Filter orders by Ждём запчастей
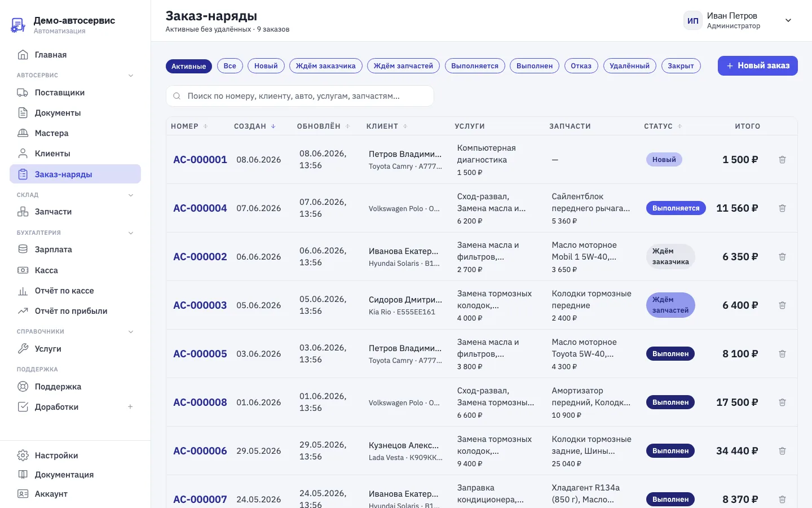 click(403, 66)
